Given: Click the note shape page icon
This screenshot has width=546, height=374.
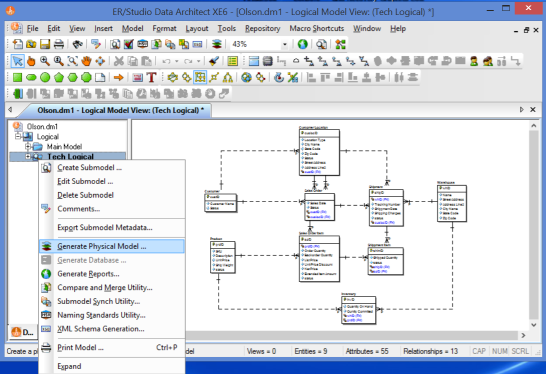Looking at the screenshot, I should tap(100, 77).
